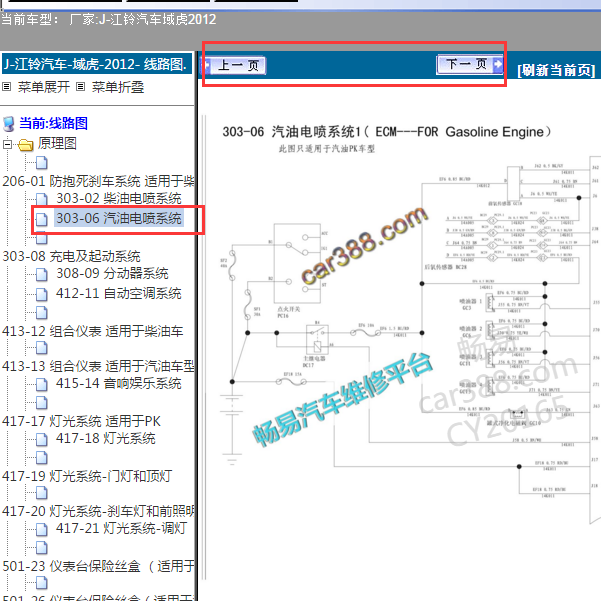The width and height of the screenshot is (601, 601).
Task: Click the 当前车型 vehicle info text
Action: pyautogui.click(x=109, y=19)
